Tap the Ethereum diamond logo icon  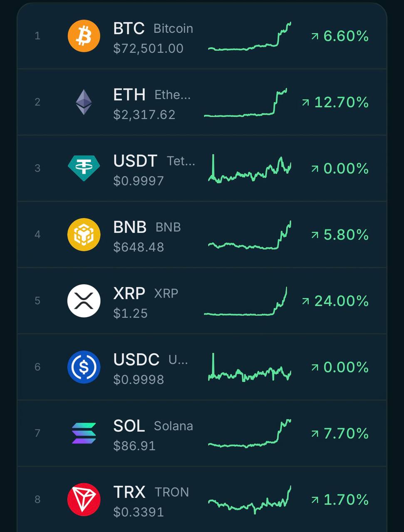coord(84,102)
